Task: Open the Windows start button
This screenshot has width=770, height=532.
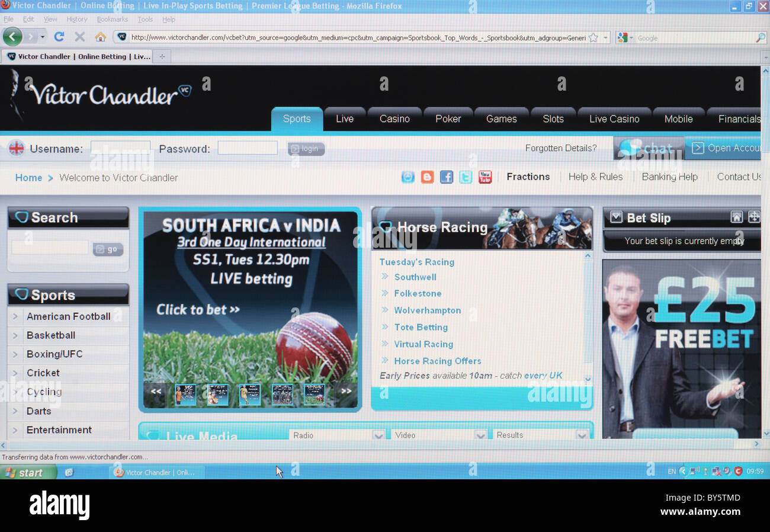Action: click(28, 472)
